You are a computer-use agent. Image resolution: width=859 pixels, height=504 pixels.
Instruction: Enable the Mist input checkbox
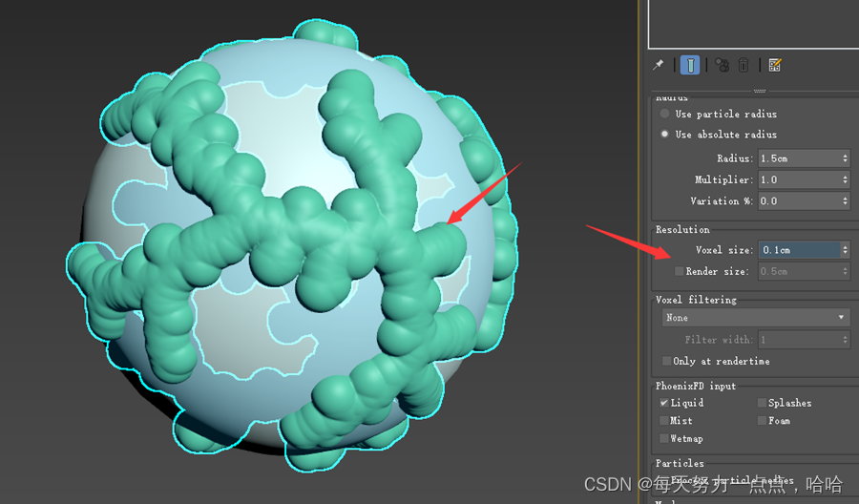(x=664, y=420)
